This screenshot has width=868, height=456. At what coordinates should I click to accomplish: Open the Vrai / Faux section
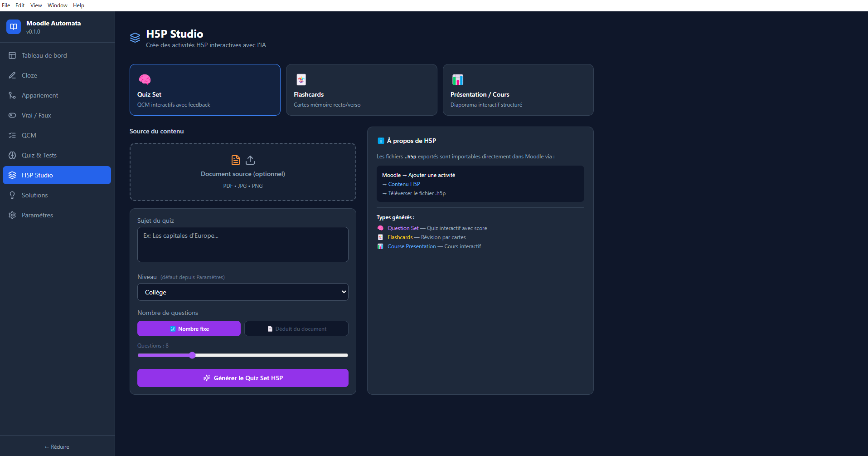tap(57, 115)
